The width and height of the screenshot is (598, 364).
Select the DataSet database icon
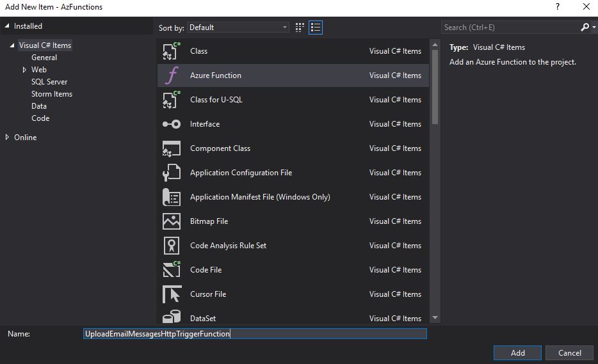[172, 317]
